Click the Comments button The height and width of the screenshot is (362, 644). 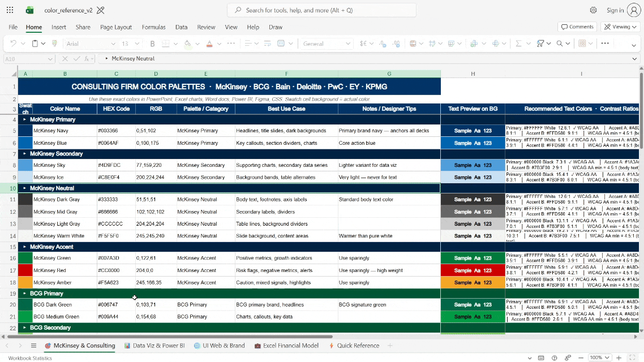click(x=577, y=27)
